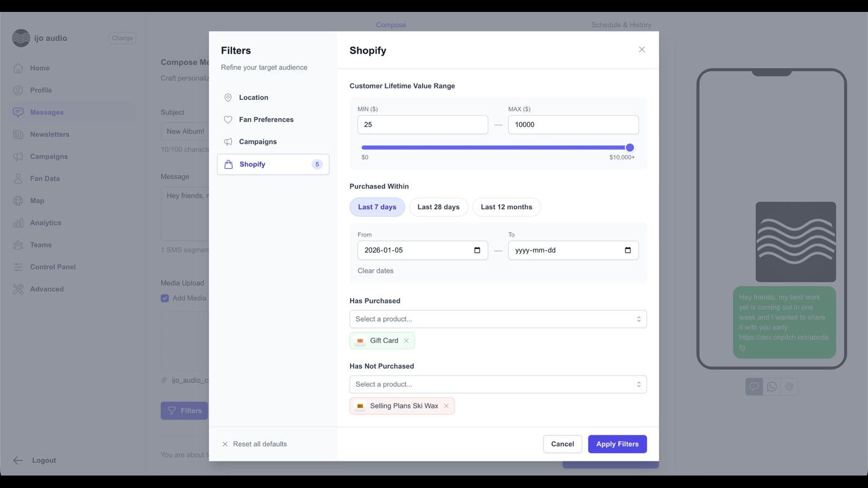The height and width of the screenshot is (488, 868).
Task: Select the Last 28 days option
Action: click(438, 207)
